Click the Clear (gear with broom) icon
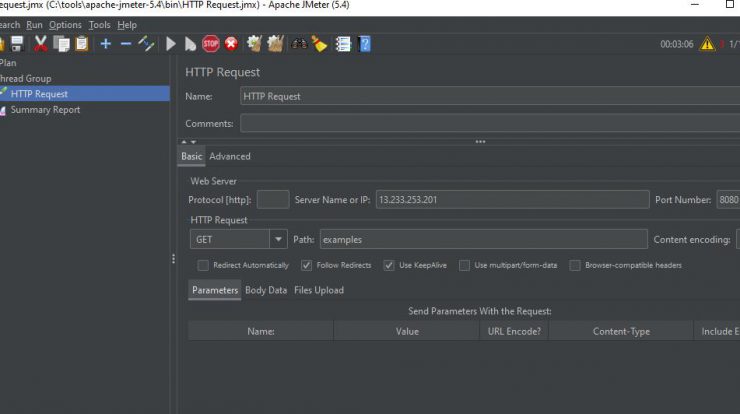740x414 pixels. point(254,44)
